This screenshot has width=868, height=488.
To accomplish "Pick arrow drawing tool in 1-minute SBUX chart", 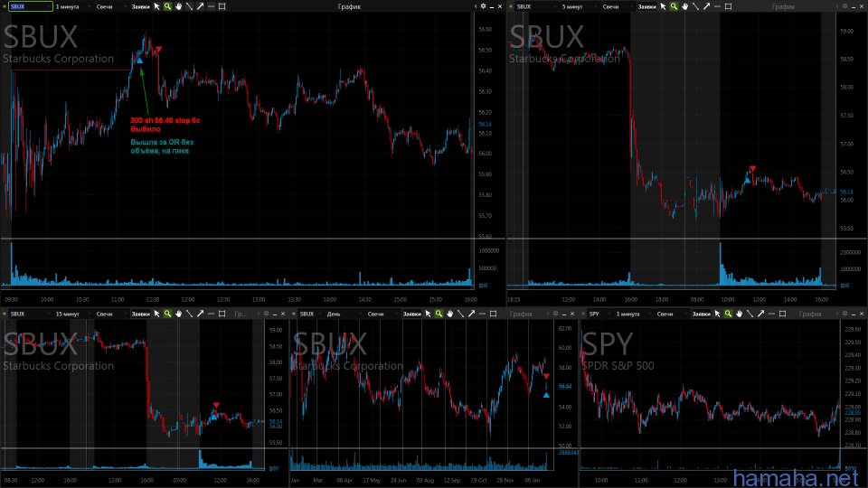I will point(201,6).
